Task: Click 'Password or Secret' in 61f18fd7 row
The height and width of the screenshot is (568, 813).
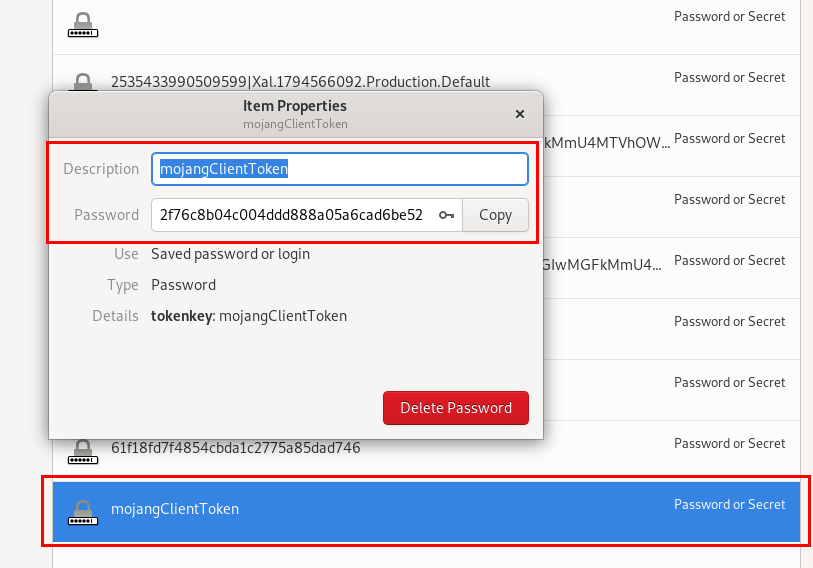Action: (729, 443)
